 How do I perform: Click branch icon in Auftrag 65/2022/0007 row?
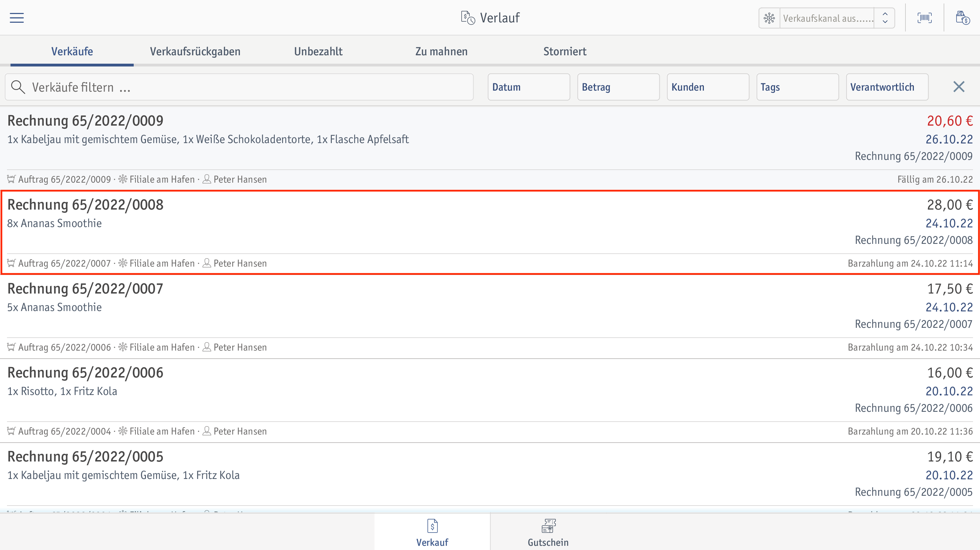click(122, 263)
